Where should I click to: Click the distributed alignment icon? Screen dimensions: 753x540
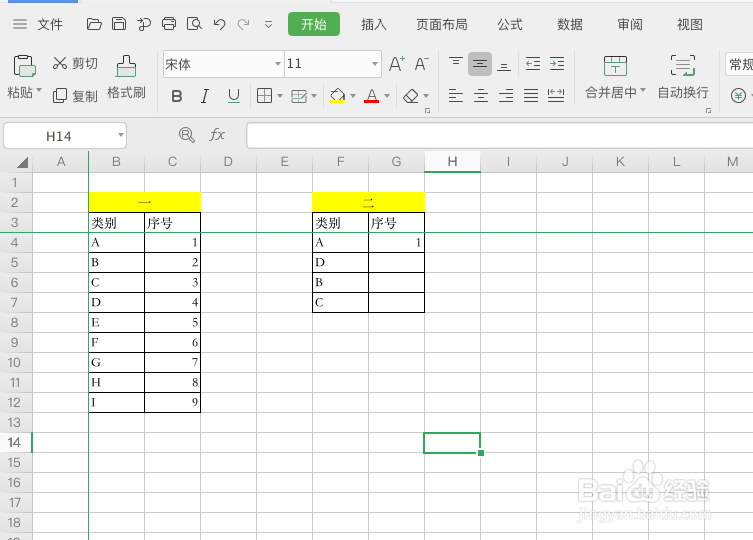[556, 96]
